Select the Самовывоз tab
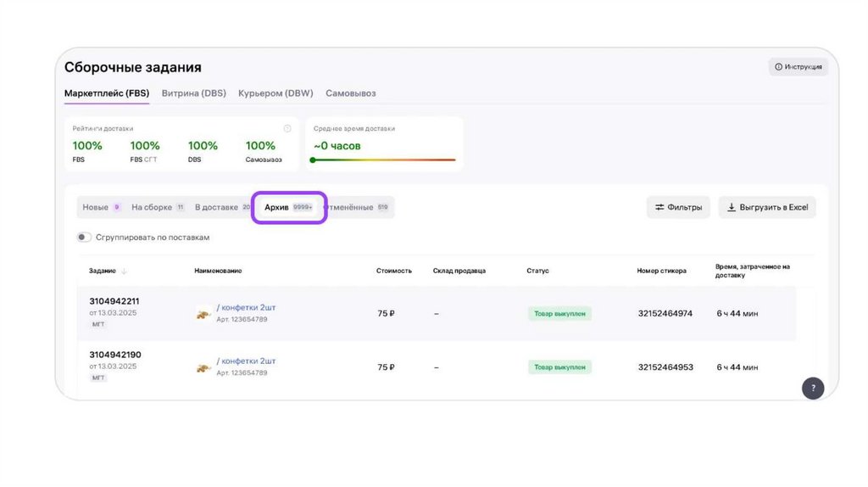This screenshot has height=487, width=868. (351, 93)
